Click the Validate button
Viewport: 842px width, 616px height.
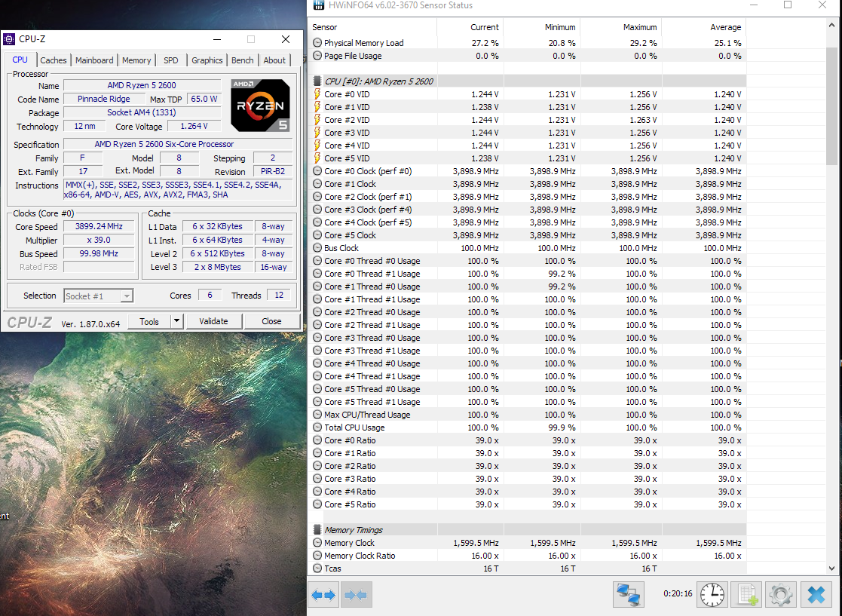214,321
